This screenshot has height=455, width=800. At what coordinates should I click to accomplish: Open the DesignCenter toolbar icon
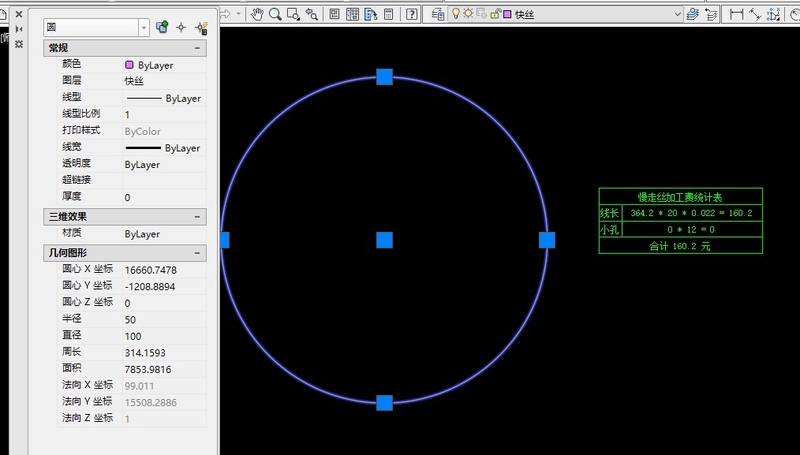point(353,14)
